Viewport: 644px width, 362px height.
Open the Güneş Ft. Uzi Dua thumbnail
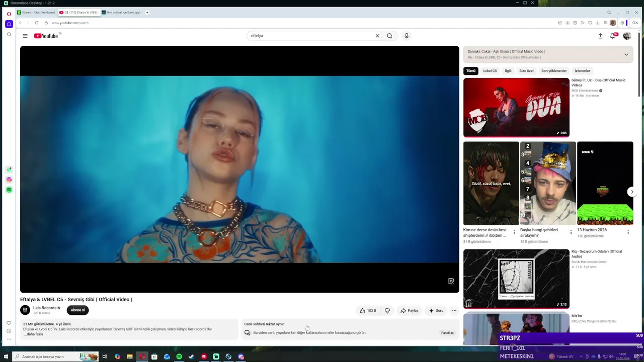pyautogui.click(x=516, y=107)
